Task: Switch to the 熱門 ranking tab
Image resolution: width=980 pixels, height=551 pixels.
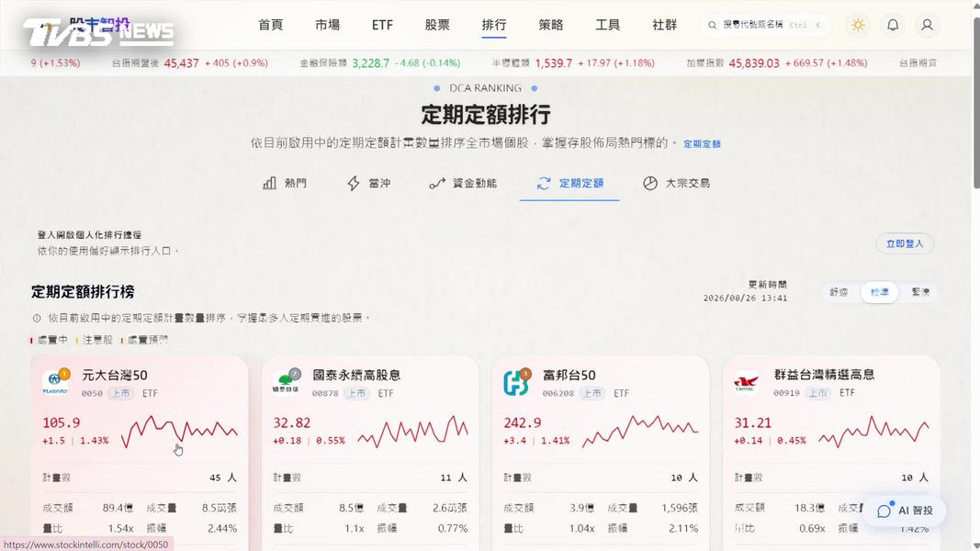Action: (x=285, y=183)
